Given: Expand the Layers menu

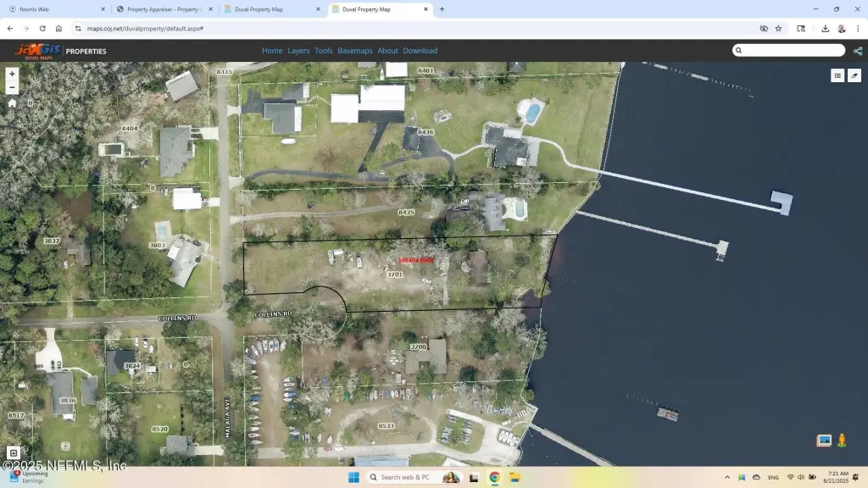Looking at the screenshot, I should tap(298, 51).
